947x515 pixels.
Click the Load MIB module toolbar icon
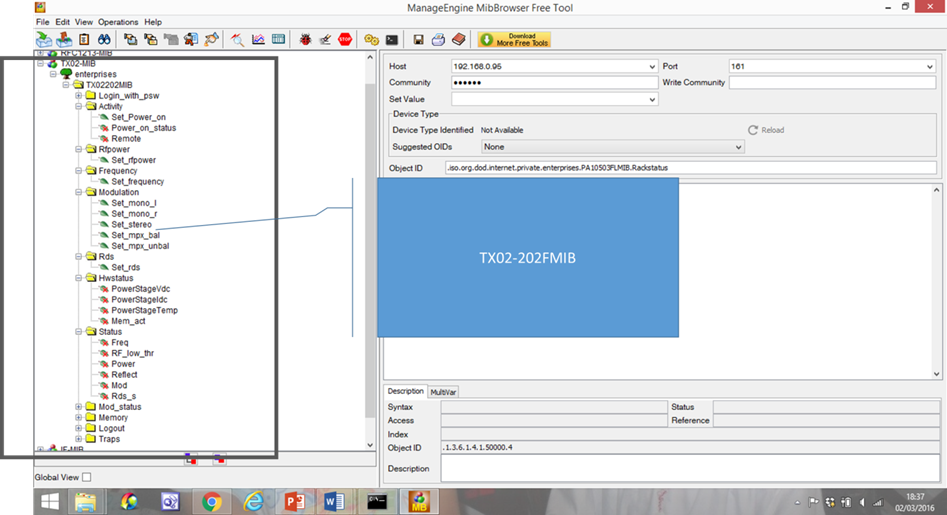point(43,40)
